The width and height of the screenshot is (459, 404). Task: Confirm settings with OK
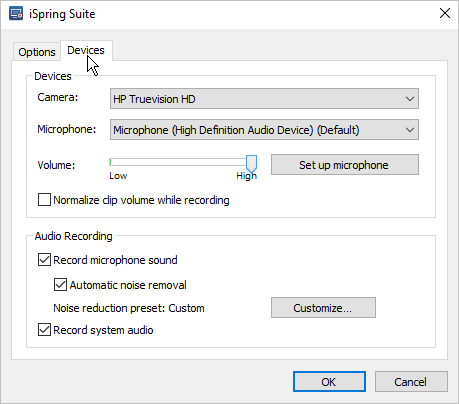(329, 382)
